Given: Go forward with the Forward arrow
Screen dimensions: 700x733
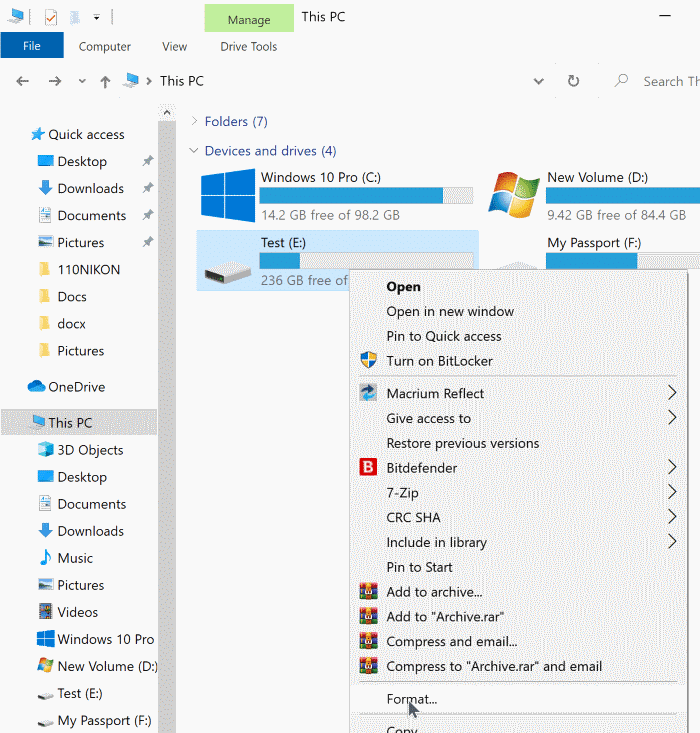Looking at the screenshot, I should [x=55, y=81].
